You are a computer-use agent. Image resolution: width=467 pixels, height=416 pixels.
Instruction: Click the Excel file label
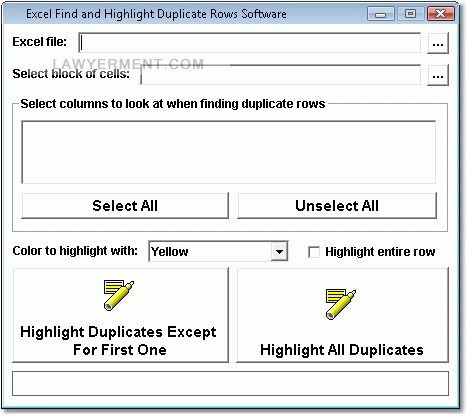[x=40, y=42]
